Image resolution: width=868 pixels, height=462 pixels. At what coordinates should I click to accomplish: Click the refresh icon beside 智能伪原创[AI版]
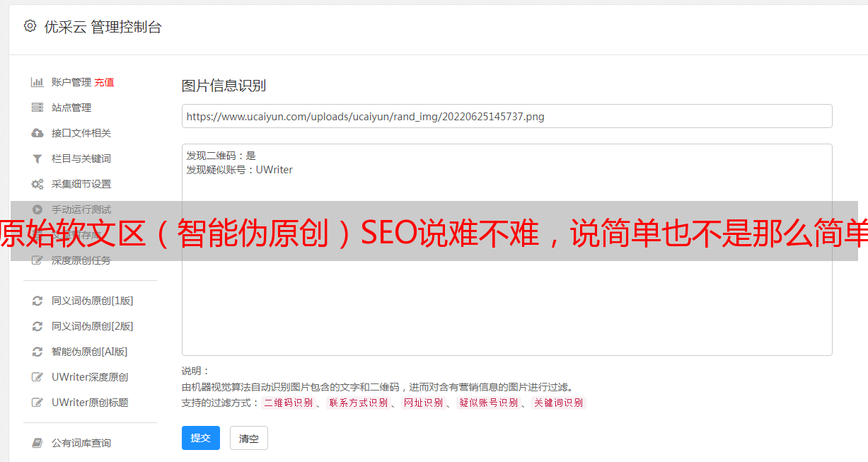click(x=37, y=352)
